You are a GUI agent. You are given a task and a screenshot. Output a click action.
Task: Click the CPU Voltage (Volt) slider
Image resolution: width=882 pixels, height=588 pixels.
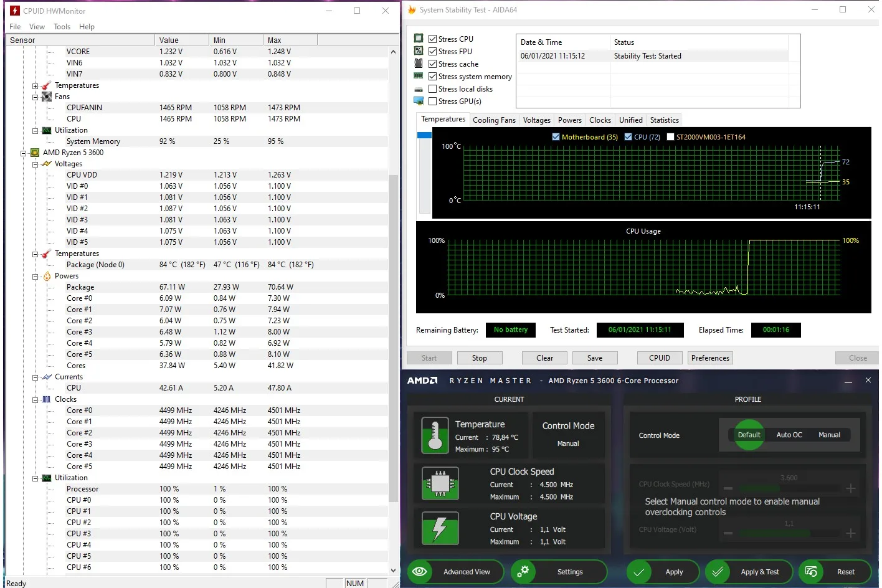coord(789,533)
